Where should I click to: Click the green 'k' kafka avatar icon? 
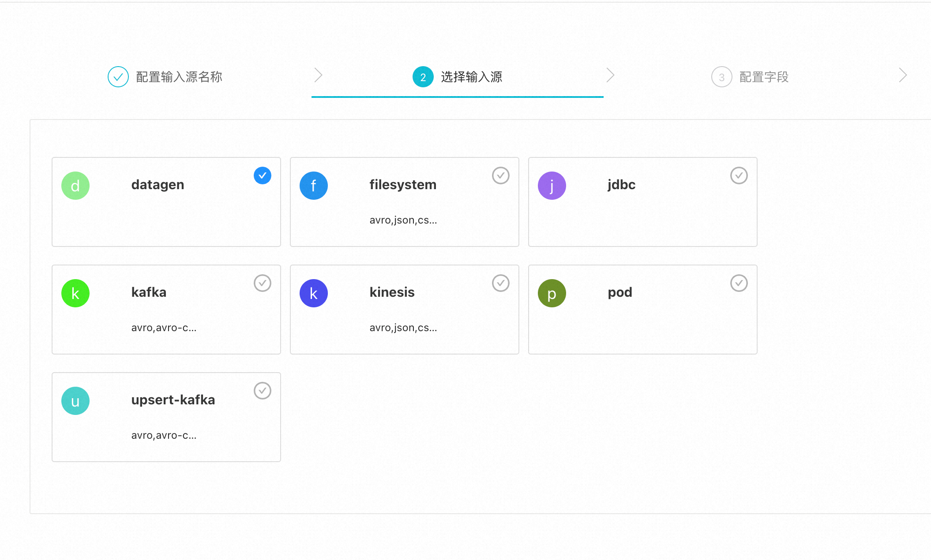[75, 293]
